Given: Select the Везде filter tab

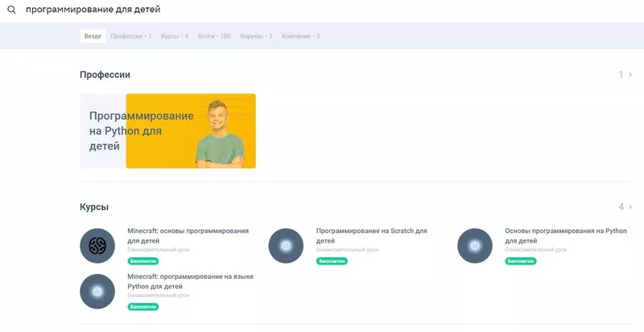Looking at the screenshot, I should (x=93, y=36).
